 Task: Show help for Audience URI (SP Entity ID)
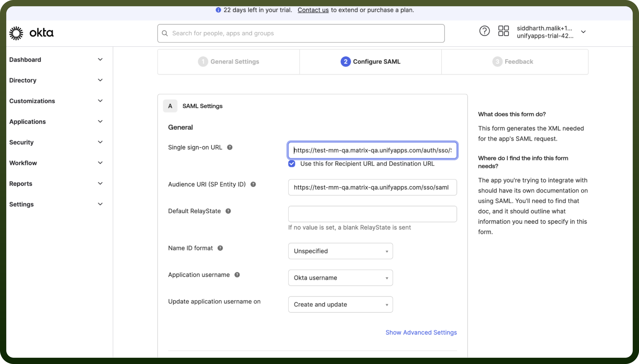click(253, 184)
